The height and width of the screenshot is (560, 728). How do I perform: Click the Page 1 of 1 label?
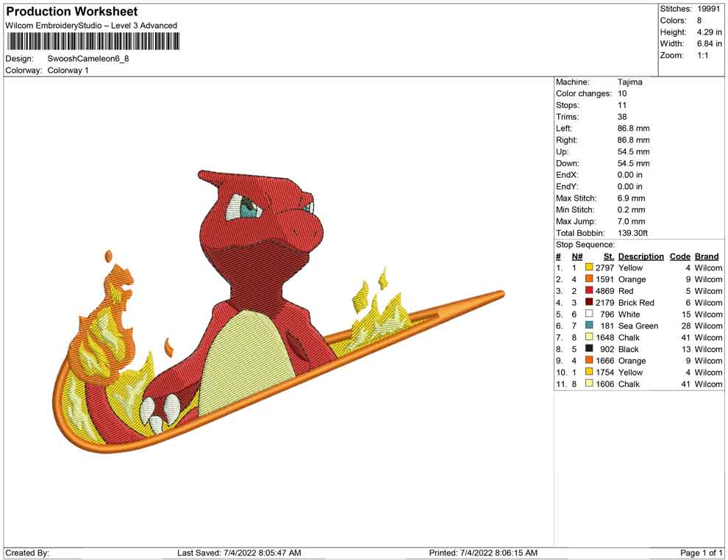[x=701, y=553]
